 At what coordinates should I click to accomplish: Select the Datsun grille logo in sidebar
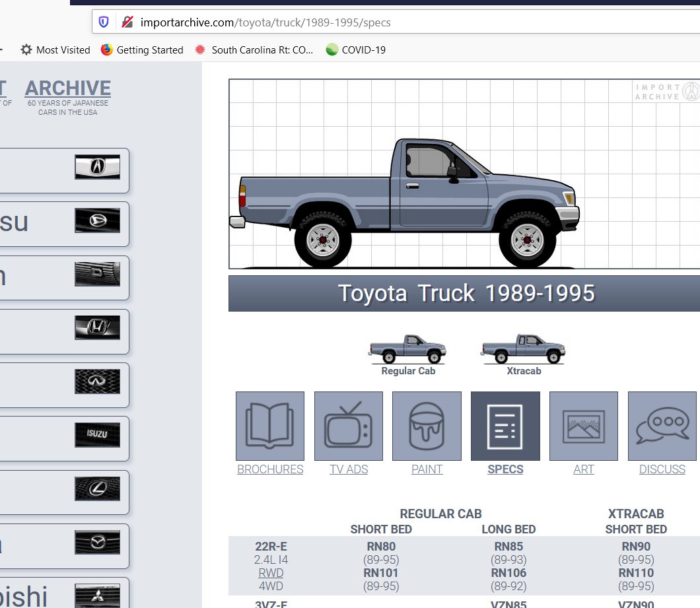[97, 274]
